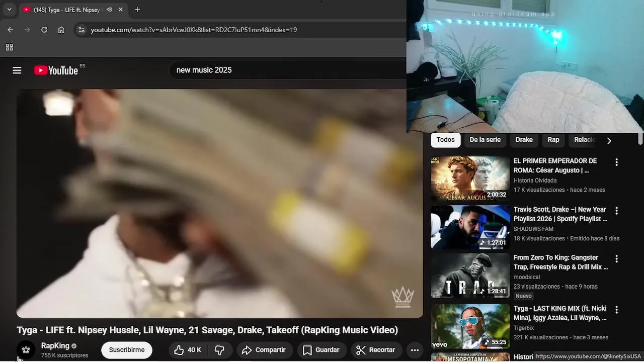Viewport: 644px width, 362px height.
Task: Click the video title 'Tyga - LIFE ft. Nipsey Hussle'
Action: (207, 330)
